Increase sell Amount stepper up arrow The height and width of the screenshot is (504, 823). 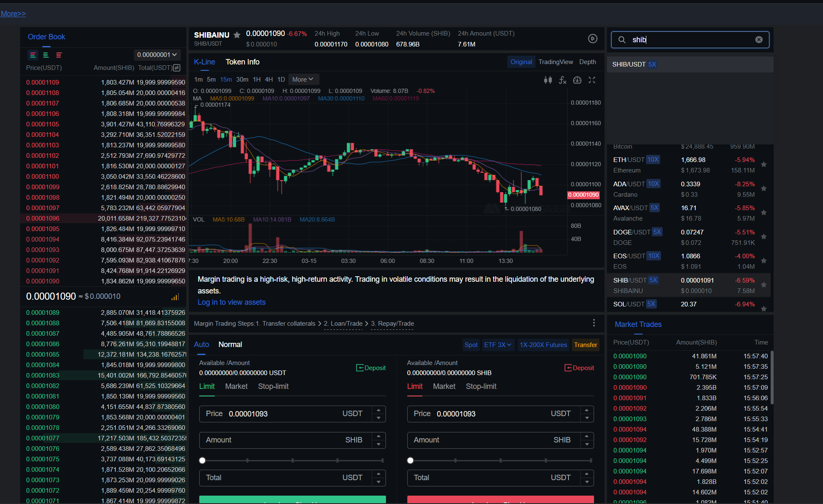(x=587, y=436)
